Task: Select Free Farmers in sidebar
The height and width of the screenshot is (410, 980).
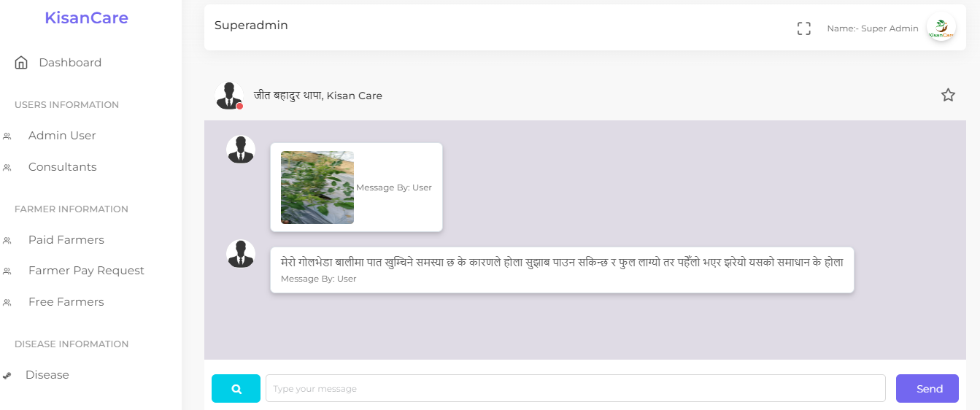Action: coord(66,302)
